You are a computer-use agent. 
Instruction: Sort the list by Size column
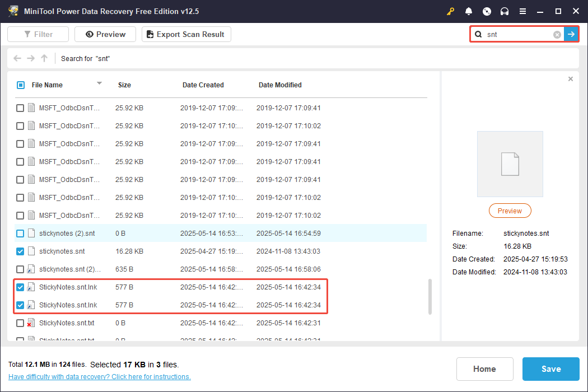tap(124, 85)
